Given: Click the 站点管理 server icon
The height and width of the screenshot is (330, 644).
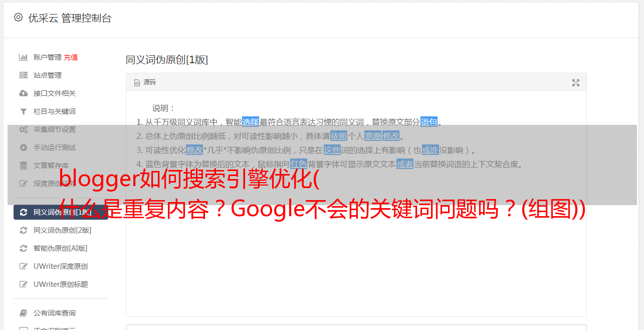Looking at the screenshot, I should pyautogui.click(x=23, y=75).
